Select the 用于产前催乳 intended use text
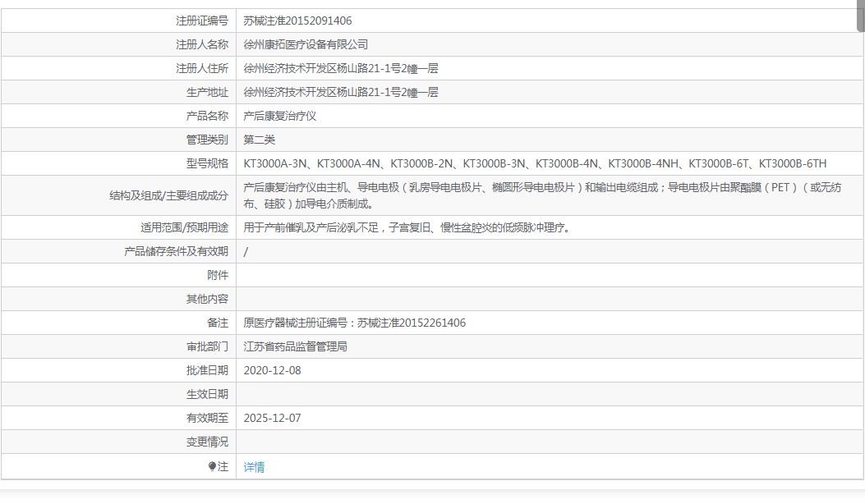The width and height of the screenshot is (865, 504). pos(407,227)
